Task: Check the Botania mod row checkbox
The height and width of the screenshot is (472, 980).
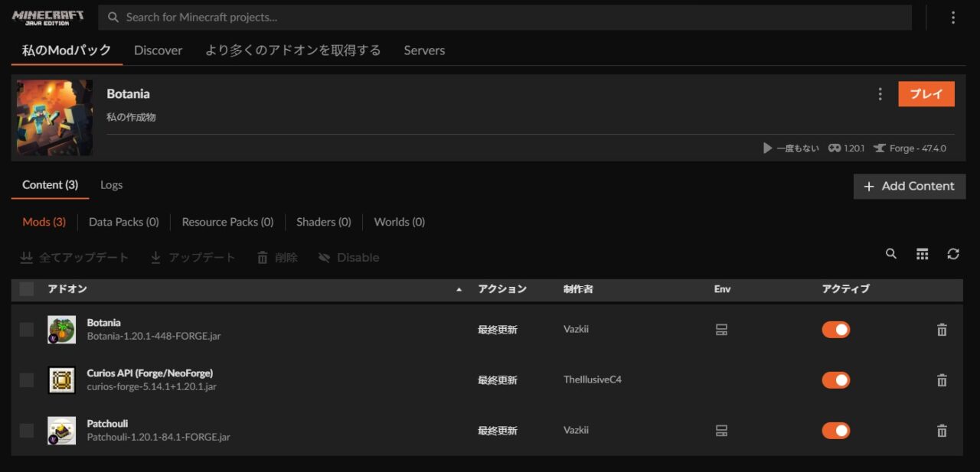Action: [27, 330]
